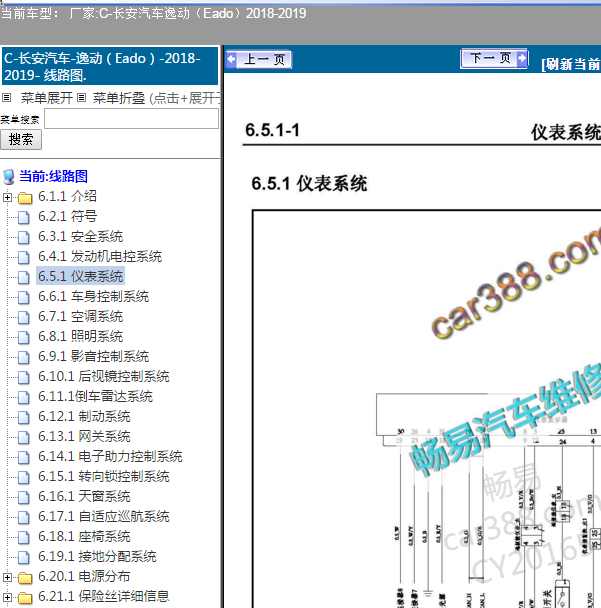Click the page icon beside 6.9.1 影音控制系统
Screen dimensions: 601x608
click(24, 358)
